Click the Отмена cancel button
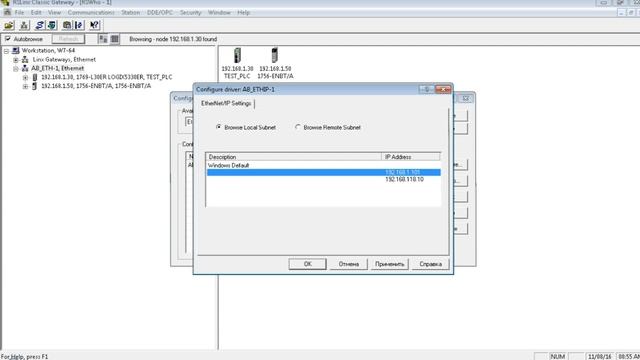The height and width of the screenshot is (360, 640). (x=349, y=264)
